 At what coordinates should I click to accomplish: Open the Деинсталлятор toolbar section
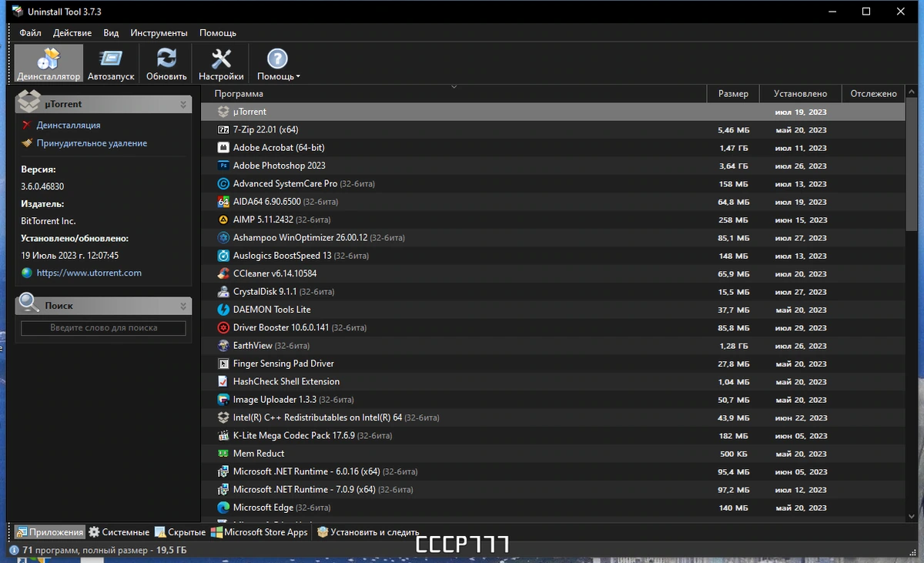(x=49, y=64)
